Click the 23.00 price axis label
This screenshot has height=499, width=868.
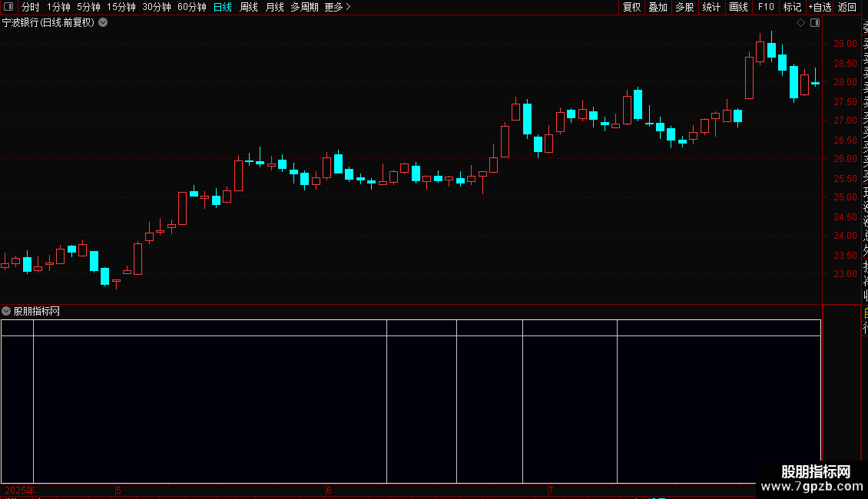(845, 274)
